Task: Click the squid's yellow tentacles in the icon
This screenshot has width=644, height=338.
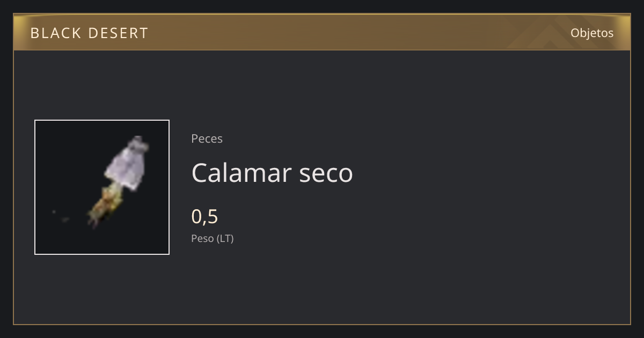Action: [106, 206]
